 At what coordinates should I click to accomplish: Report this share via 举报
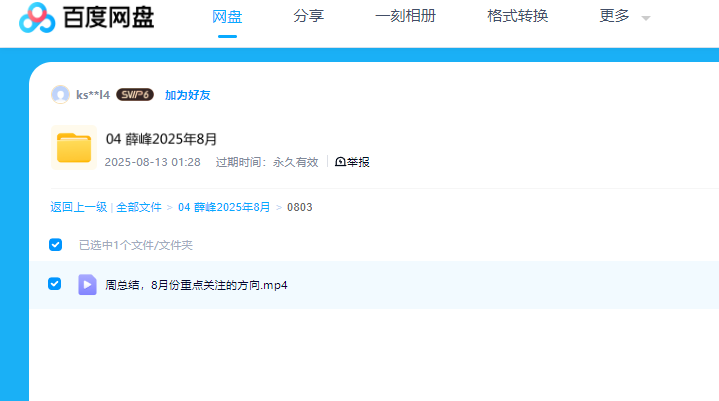[352, 162]
